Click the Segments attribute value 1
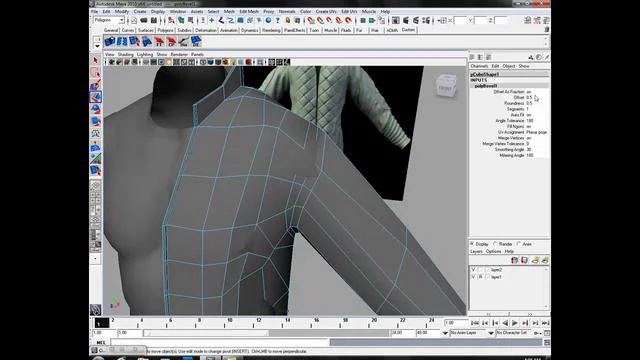Screen dimensions: 640x360 [x=528, y=109]
